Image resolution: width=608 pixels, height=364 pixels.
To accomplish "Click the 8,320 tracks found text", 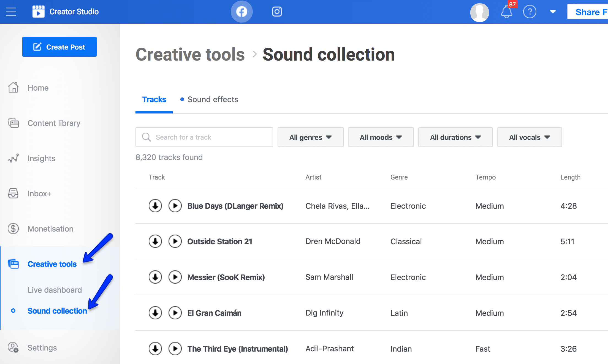I will 169,157.
